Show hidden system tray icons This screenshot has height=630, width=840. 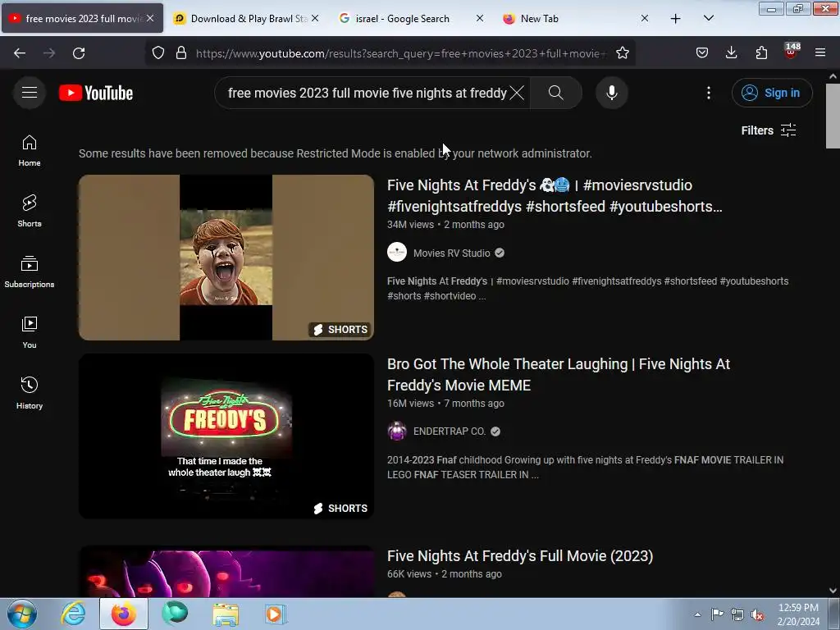click(697, 614)
